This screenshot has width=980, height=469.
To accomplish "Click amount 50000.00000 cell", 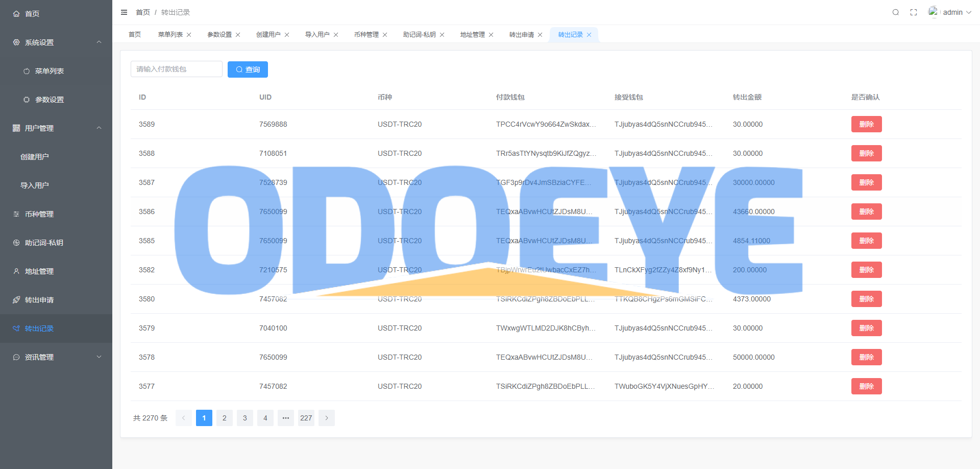I will (753, 357).
